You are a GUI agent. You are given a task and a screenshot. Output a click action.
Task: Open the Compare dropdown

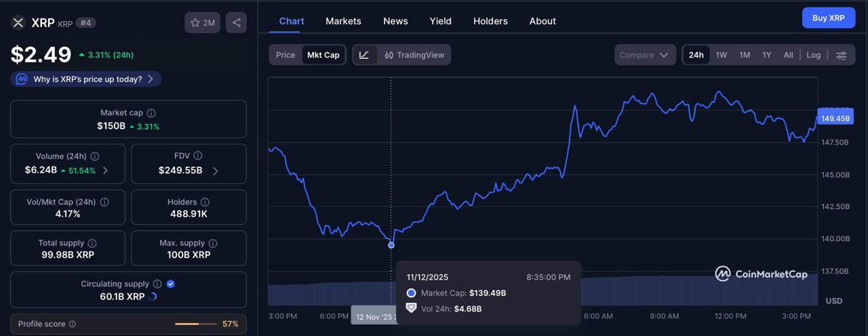[x=645, y=55]
